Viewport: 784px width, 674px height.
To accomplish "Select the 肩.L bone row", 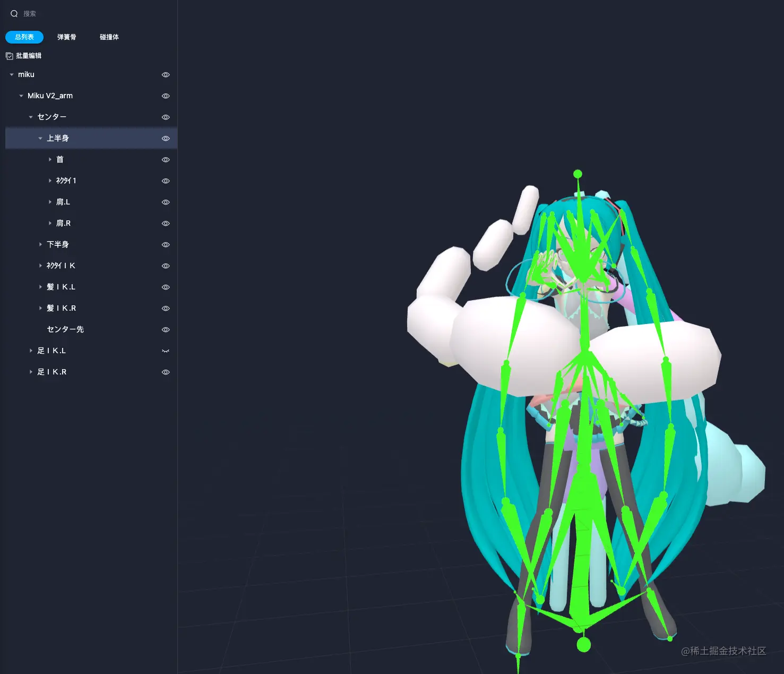I will pos(91,202).
